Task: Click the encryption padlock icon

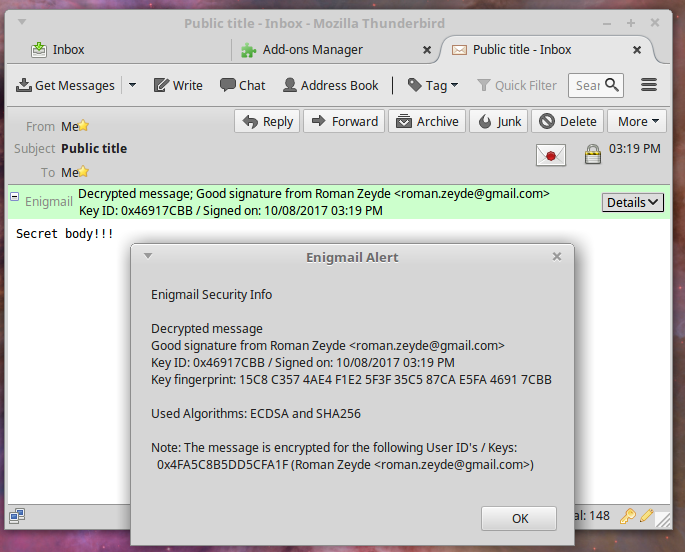Action: coord(592,154)
